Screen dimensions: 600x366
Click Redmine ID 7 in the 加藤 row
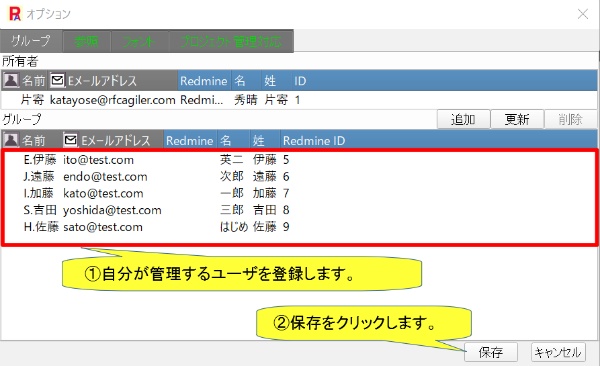(x=286, y=193)
